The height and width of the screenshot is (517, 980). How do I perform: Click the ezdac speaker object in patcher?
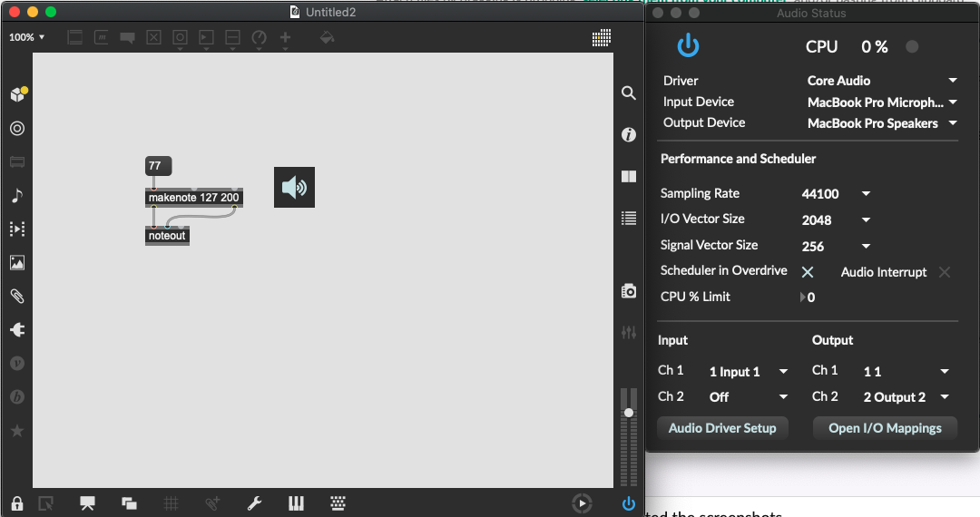pos(294,188)
